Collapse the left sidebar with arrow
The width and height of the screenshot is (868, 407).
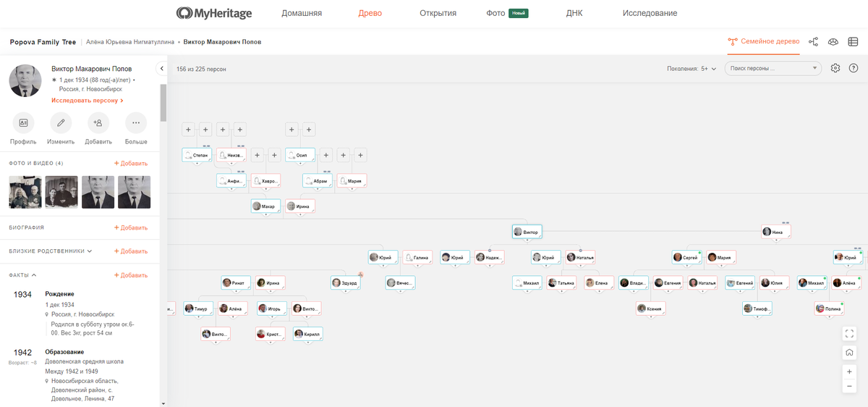click(162, 69)
